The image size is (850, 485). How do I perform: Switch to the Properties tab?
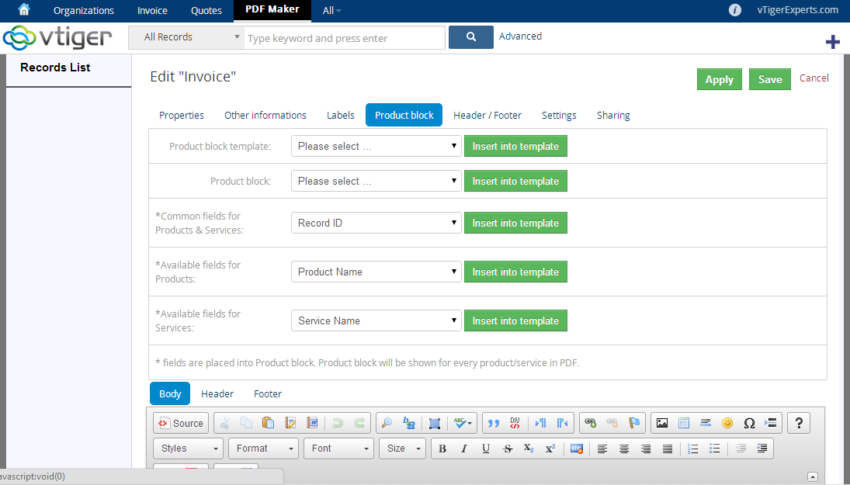[x=181, y=115]
